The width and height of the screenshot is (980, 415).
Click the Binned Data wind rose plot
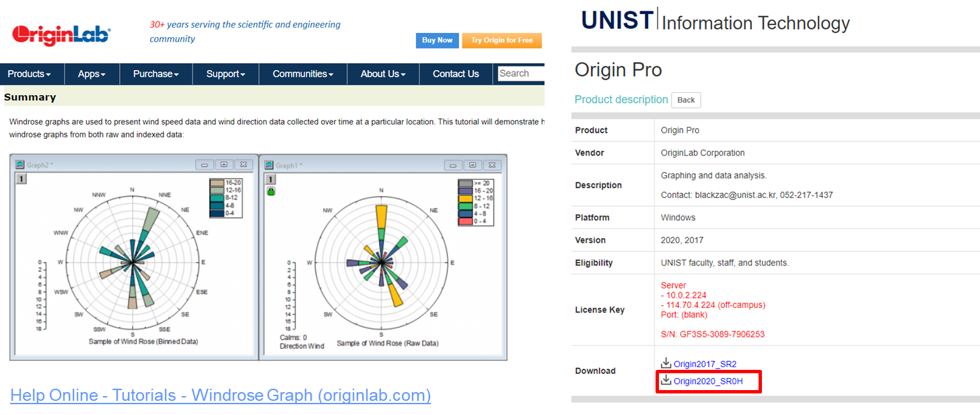click(132, 261)
